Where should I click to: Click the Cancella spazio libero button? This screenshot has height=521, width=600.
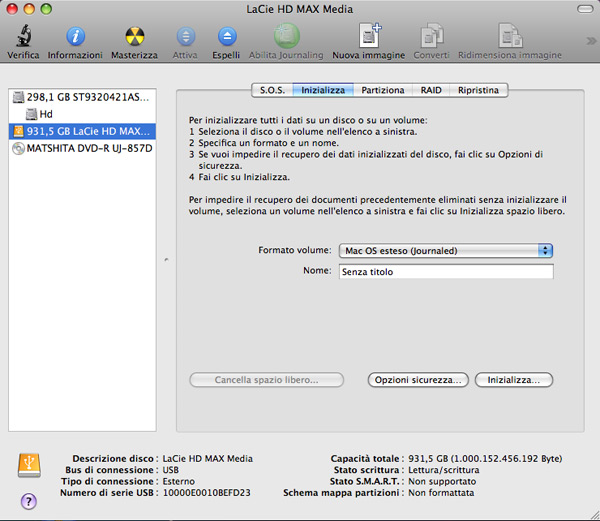(266, 380)
